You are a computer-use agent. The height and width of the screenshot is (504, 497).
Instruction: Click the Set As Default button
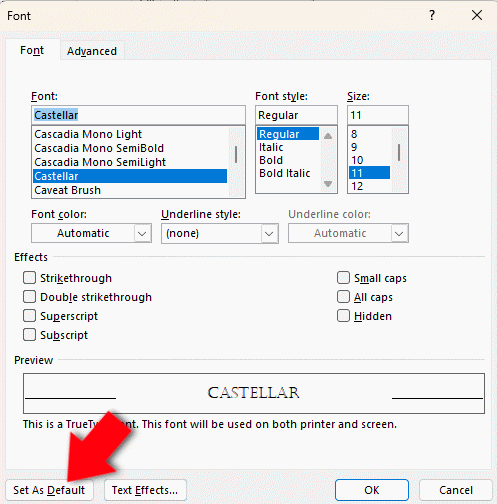(49, 490)
